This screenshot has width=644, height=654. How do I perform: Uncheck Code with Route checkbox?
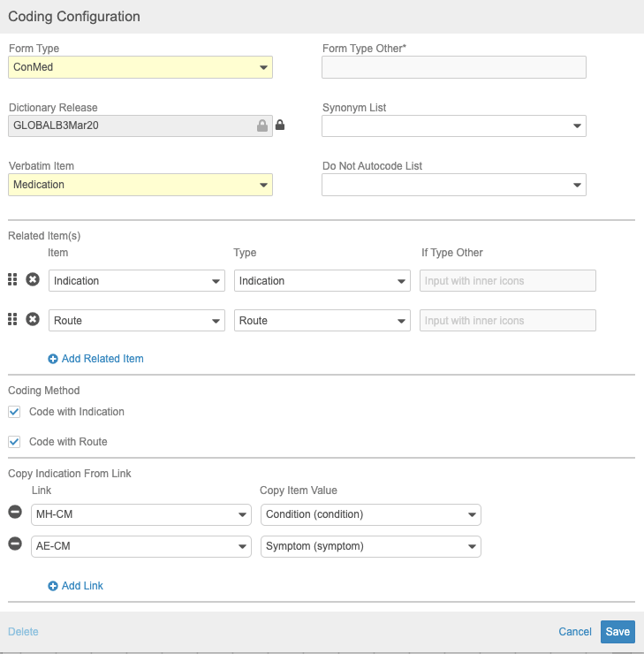(14, 442)
